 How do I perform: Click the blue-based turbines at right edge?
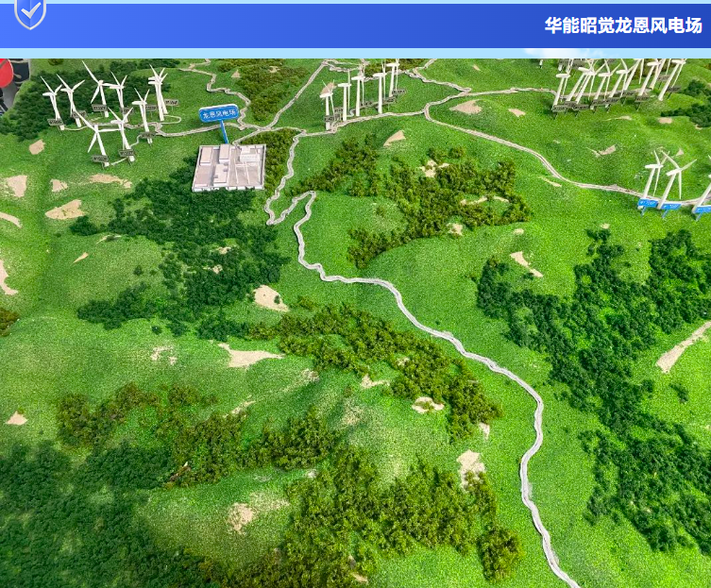point(672,182)
